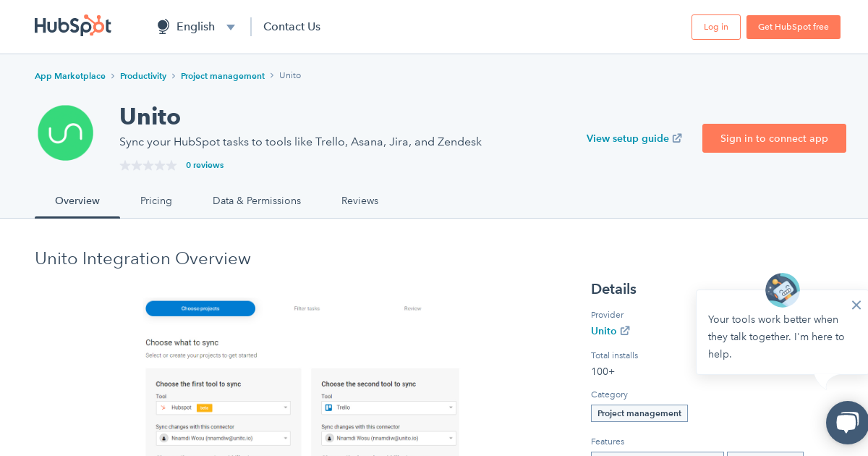Screen dimensions: 868x456
Task: Open Project management breadcrumb link
Action: pos(223,76)
